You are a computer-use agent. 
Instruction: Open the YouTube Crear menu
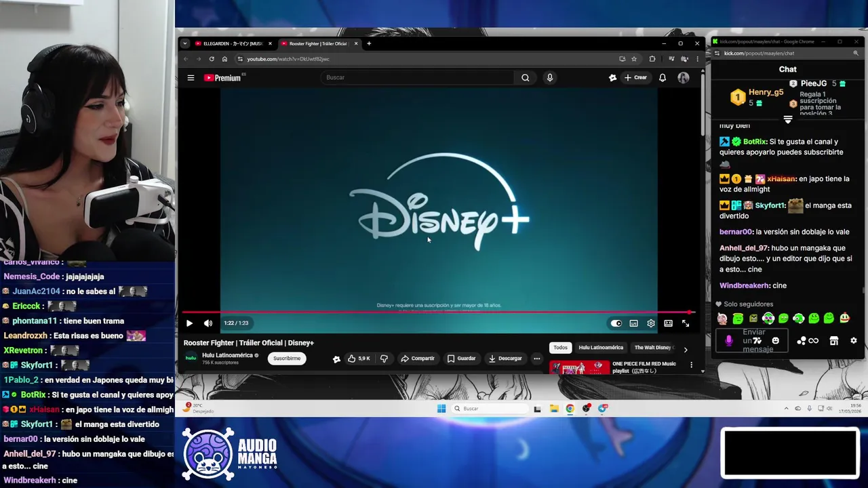(636, 77)
